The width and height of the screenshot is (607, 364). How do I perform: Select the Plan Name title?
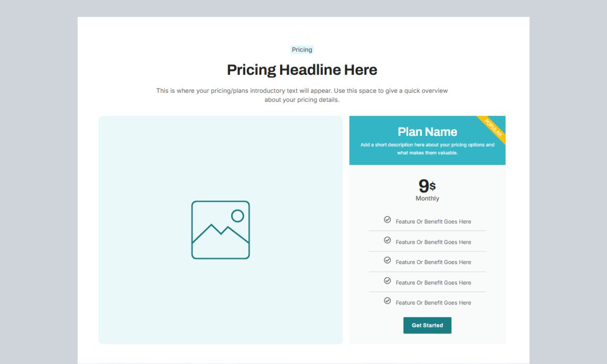(x=427, y=132)
